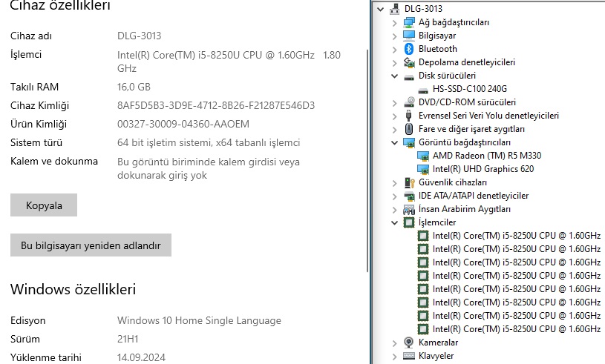Expand the Evrensel Seri Veri Yolu denetleyicileri node
605x364 pixels.
pos(394,116)
